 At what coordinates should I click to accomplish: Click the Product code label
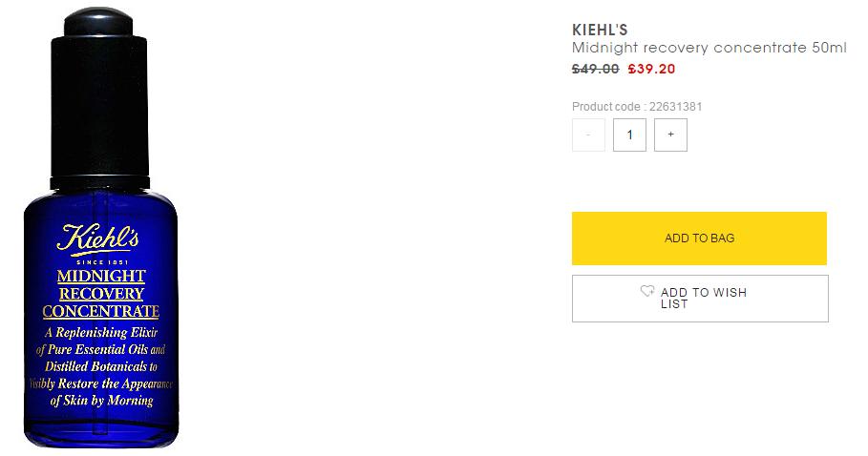pyautogui.click(x=608, y=107)
